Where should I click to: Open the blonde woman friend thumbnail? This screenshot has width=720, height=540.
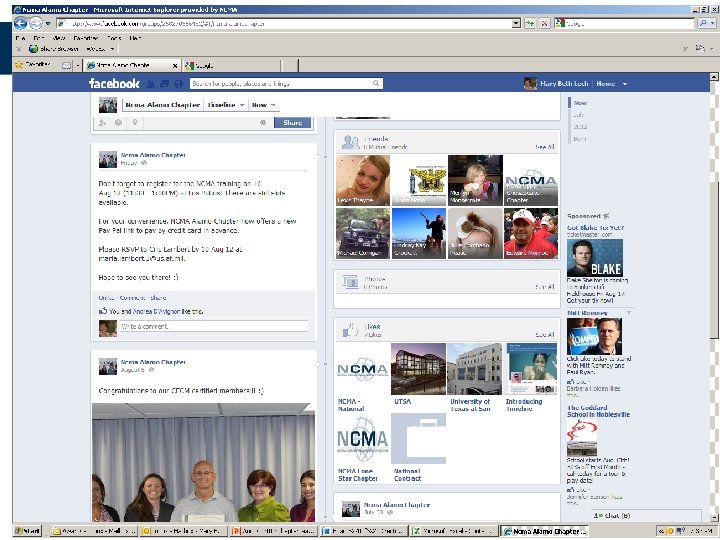pos(363,180)
